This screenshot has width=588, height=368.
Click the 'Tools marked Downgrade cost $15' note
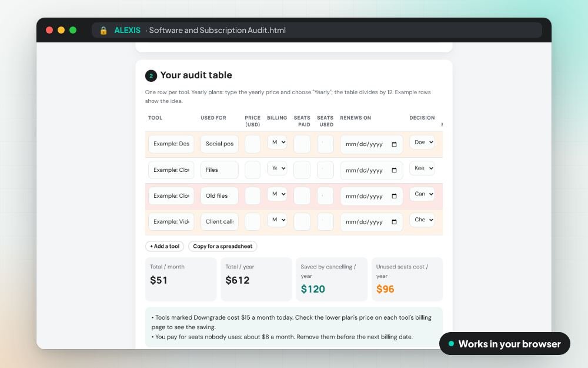click(x=292, y=322)
